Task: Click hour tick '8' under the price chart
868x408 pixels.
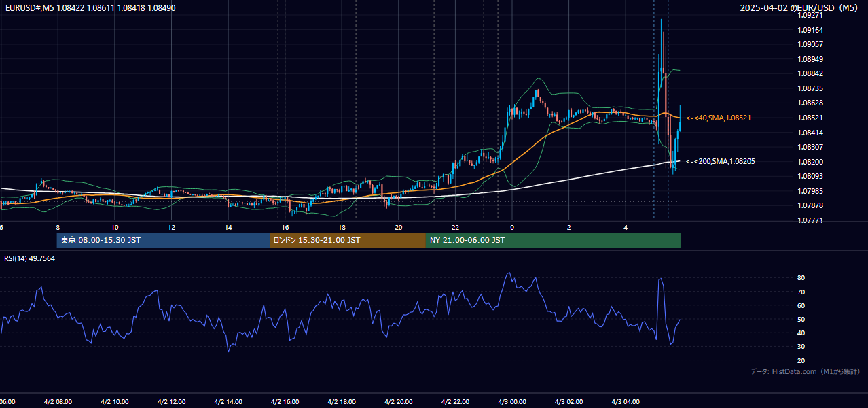Action: point(58,227)
